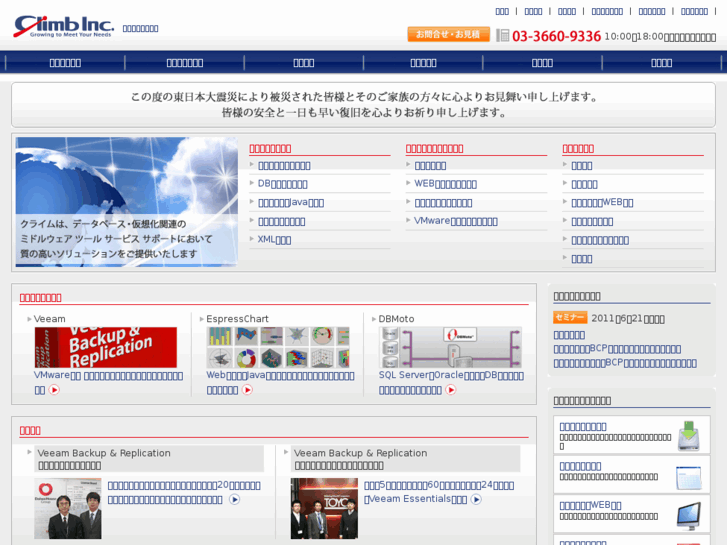
Task: Click the calendar icon in sidebar
Action: click(x=689, y=478)
